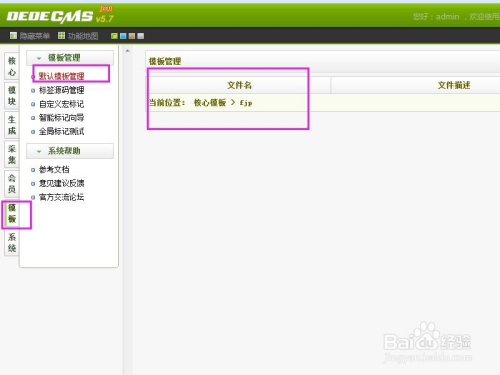Screen dimensions: 500x375
Task: Select the blue theme color swatch
Action: pyautogui.click(x=123, y=36)
